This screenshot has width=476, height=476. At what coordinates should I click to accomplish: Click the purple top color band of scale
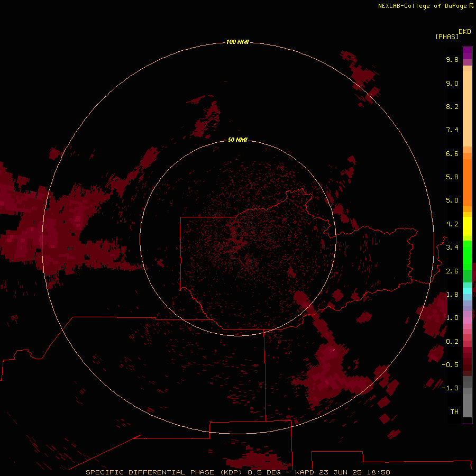(467, 53)
